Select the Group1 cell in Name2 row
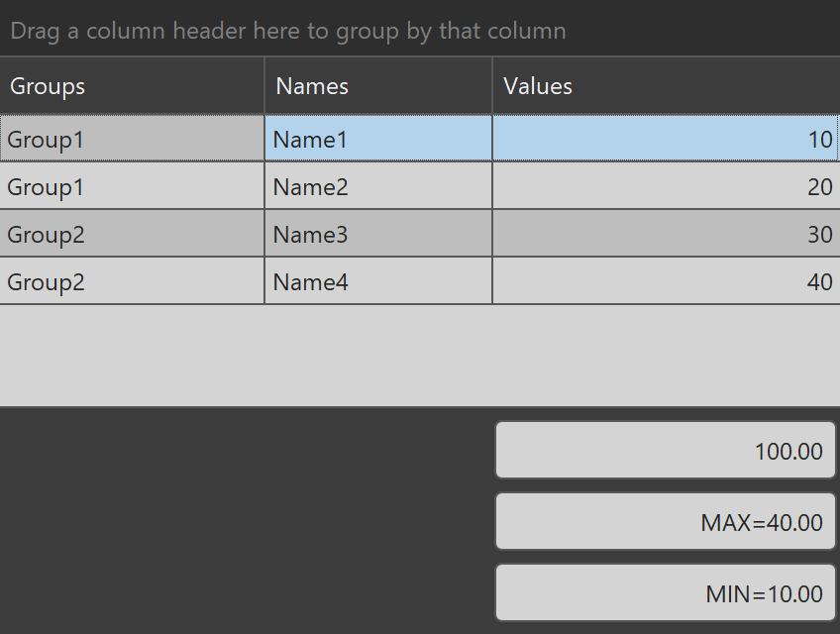Image resolution: width=840 pixels, height=634 pixels. (x=132, y=186)
